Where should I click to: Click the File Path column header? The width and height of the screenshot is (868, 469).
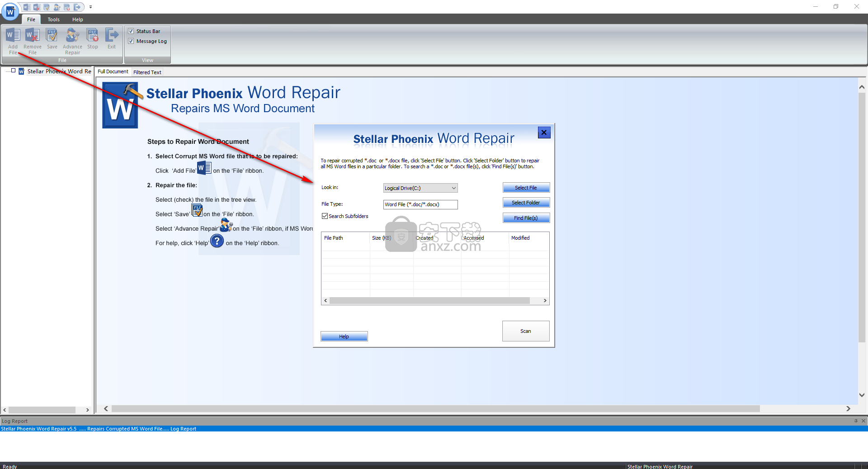click(345, 238)
